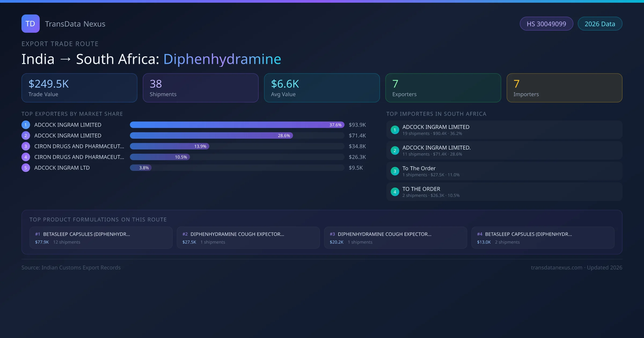
Task: Click the transdatanexus.com footer link
Action: tap(557, 267)
